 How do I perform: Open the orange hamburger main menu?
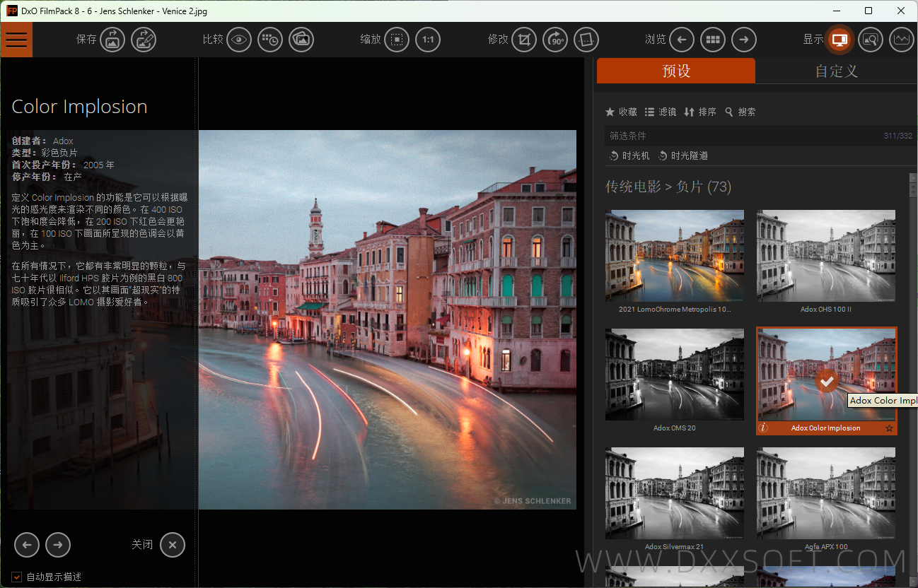point(16,40)
